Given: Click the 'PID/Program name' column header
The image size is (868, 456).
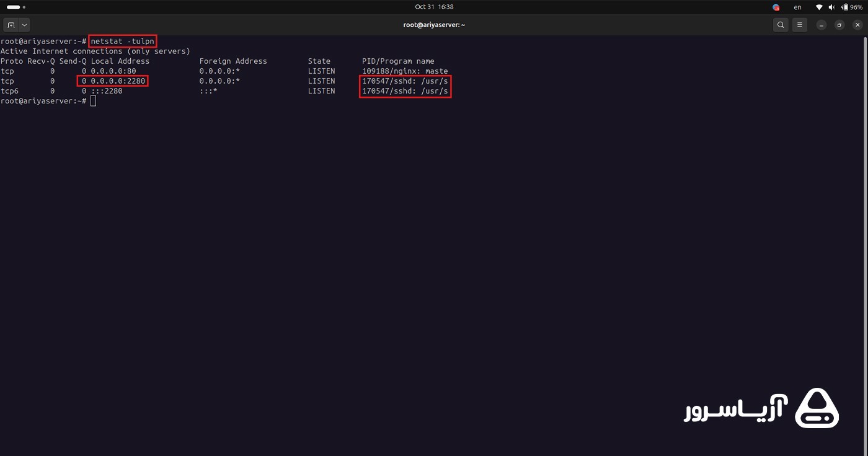Looking at the screenshot, I should pyautogui.click(x=398, y=61).
